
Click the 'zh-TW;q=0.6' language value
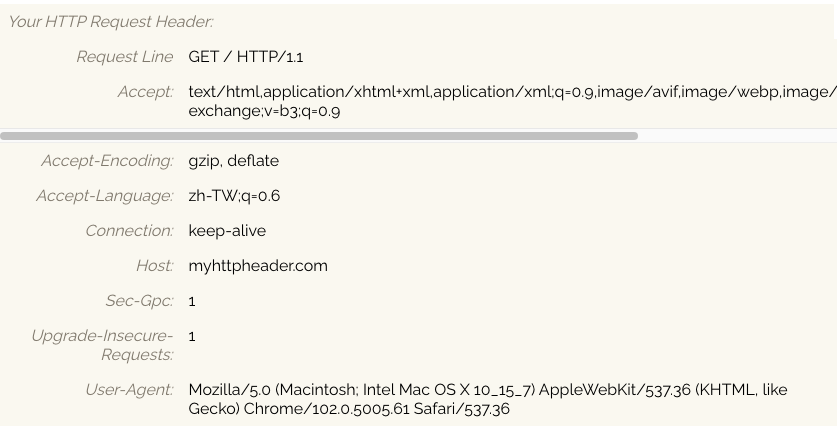tap(234, 196)
